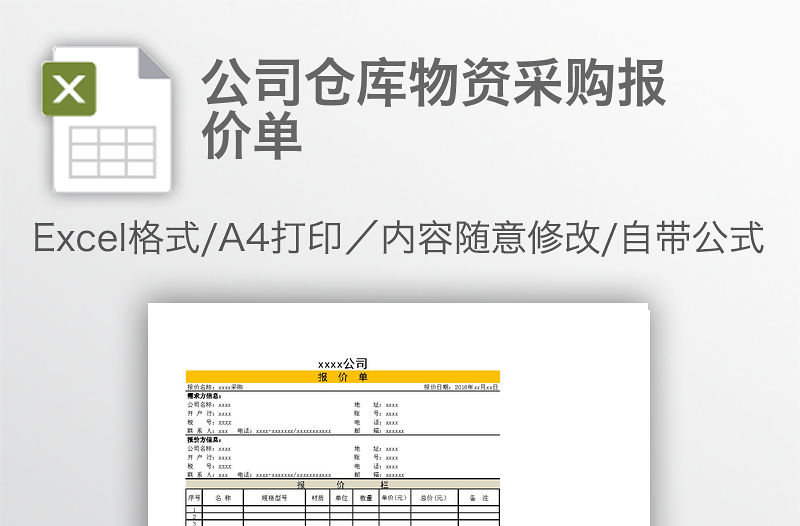
Task: Click the Excel spreadsheet file icon
Action: [106, 119]
